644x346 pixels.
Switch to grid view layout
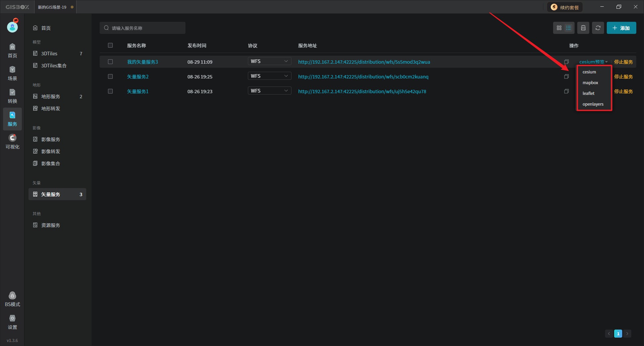coord(559,28)
